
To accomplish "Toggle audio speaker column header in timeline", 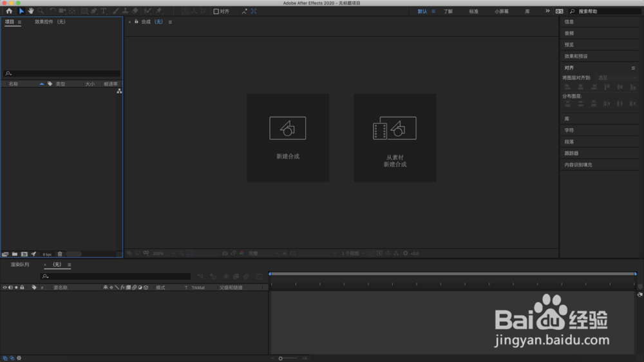I will pyautogui.click(x=10, y=287).
